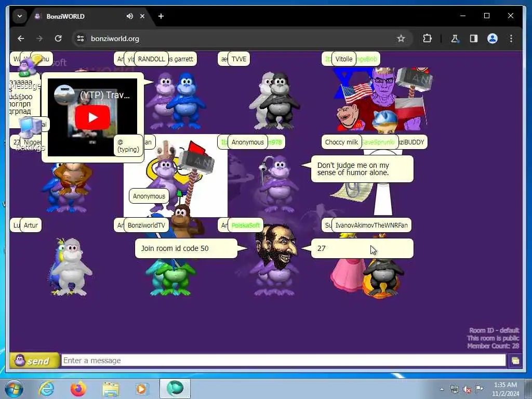
Task: Click the Vitolle name tag
Action: tap(344, 59)
